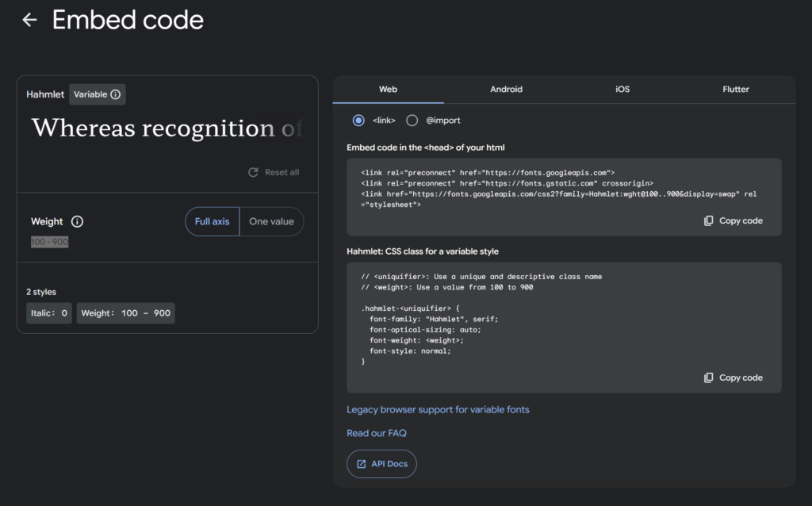Open the API Docs button
Viewport: 812px width, 506px height.
(x=381, y=464)
